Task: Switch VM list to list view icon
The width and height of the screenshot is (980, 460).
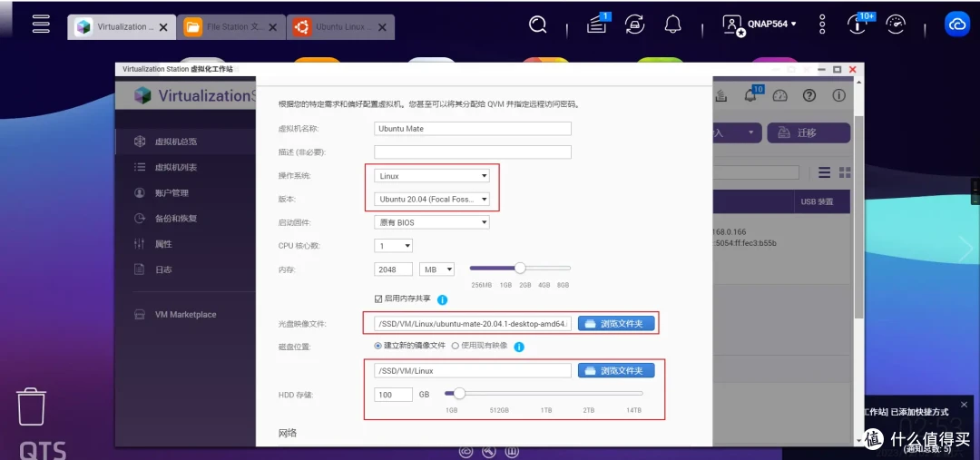Action: pos(824,171)
